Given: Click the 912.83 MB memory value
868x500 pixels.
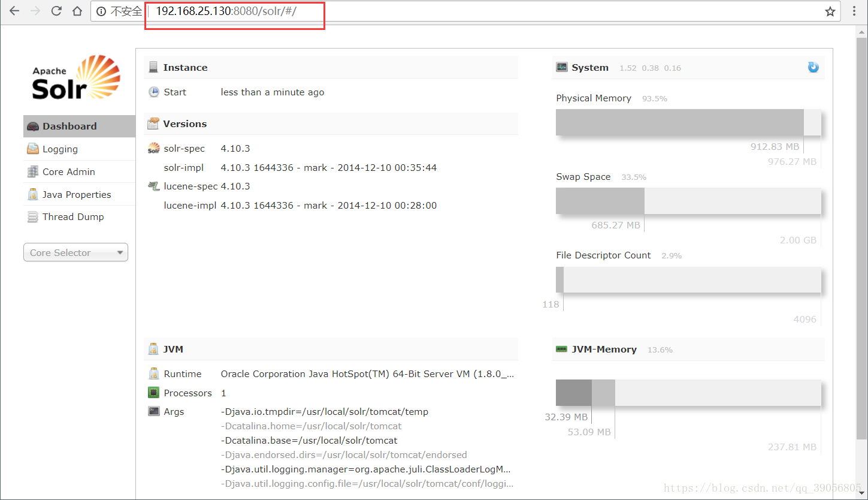Looking at the screenshot, I should pyautogui.click(x=775, y=146).
